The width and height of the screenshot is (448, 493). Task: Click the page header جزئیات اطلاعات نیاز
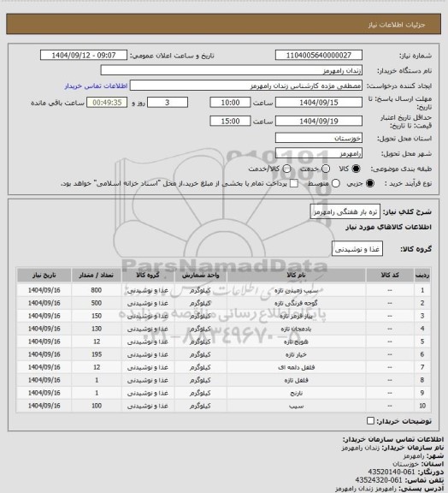397,25
